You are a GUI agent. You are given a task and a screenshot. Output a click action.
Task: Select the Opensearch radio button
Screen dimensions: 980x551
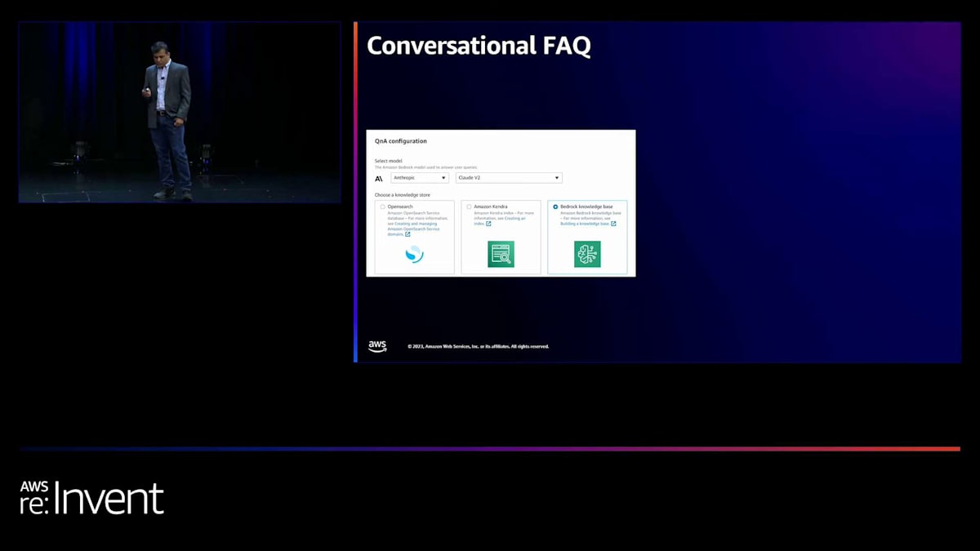382,207
